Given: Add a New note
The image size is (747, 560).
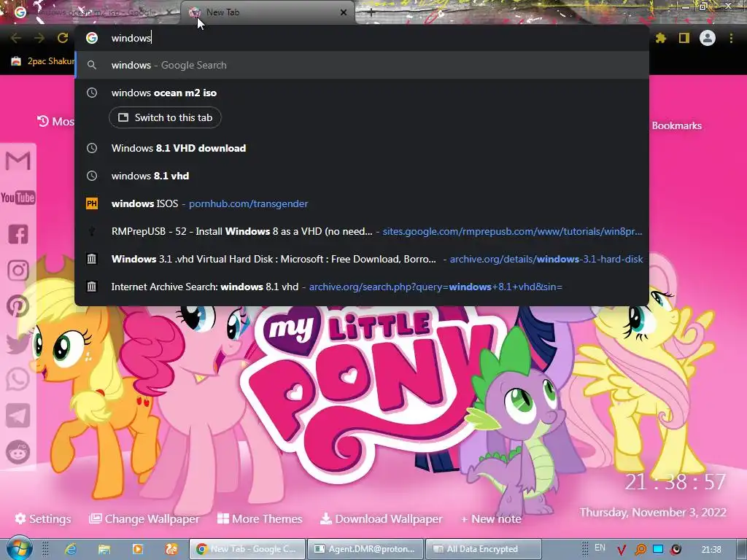Looking at the screenshot, I should tap(491, 519).
